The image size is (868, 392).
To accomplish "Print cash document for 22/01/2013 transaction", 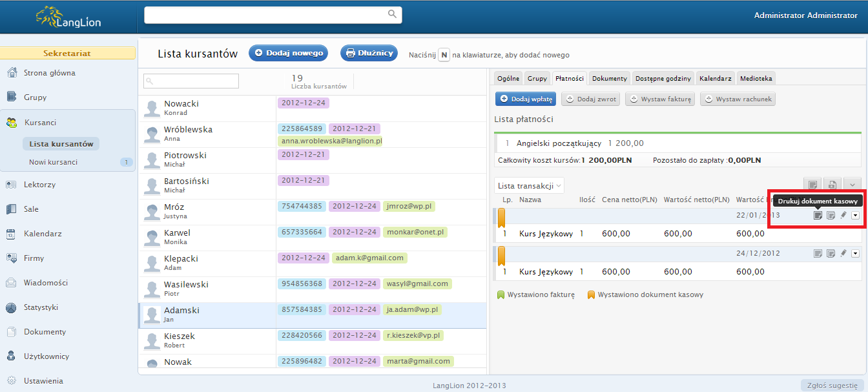I will (818, 215).
